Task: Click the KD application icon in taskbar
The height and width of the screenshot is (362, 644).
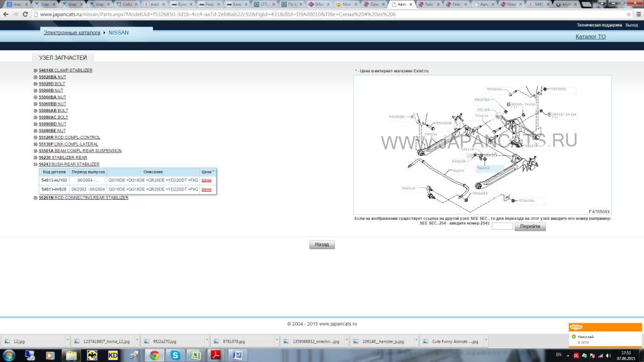Action: 113,356
